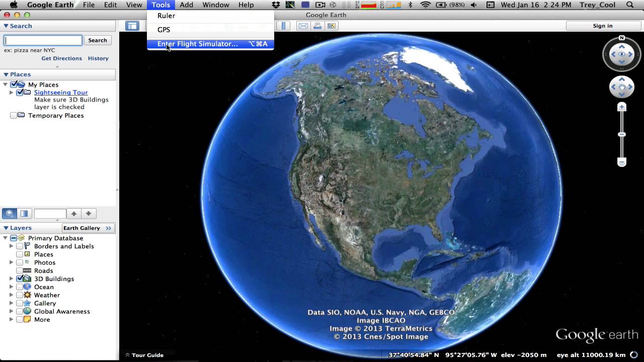Click the Sign in button
The image size is (644, 362).
(603, 26)
